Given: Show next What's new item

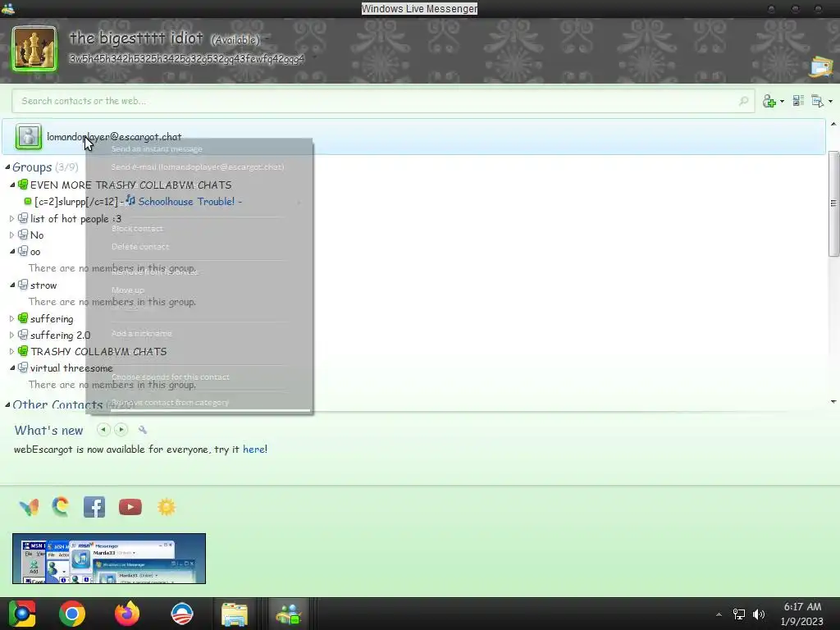Looking at the screenshot, I should [x=121, y=430].
